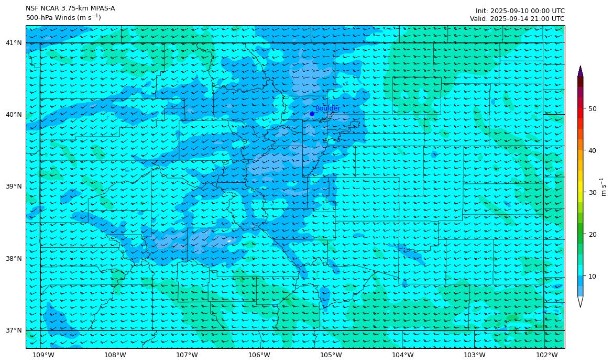The height and width of the screenshot is (364, 613).
Task: Pick the green 20 m/s colorbar segment
Action: pos(581,234)
